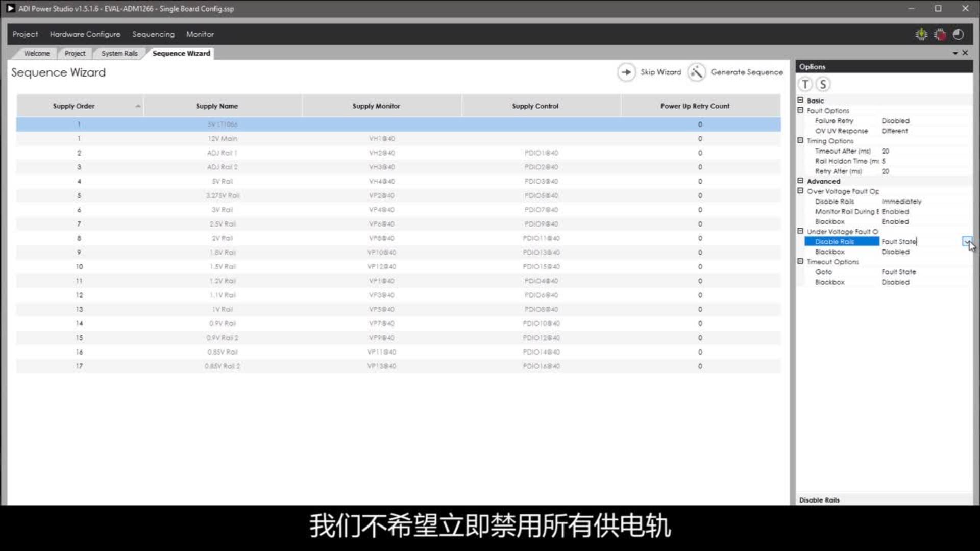Select the Hardware Configure menu
This screenshot has height=551, width=980.
(x=85, y=34)
